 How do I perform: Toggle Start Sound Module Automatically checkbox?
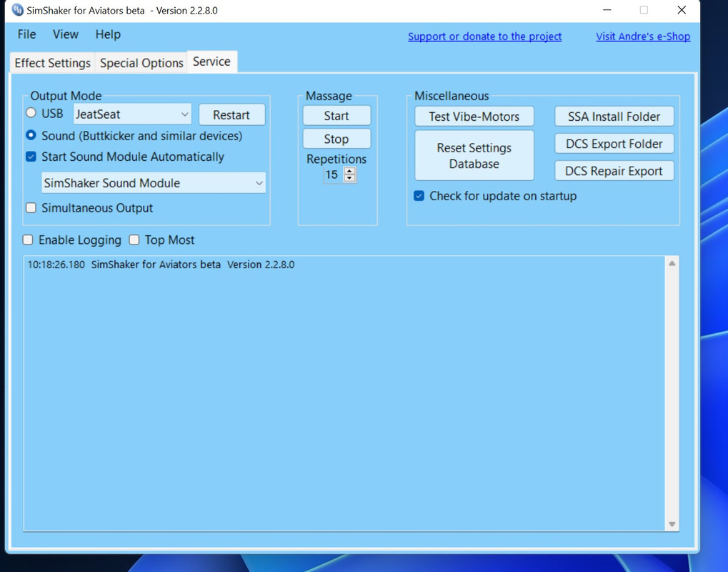pos(31,157)
